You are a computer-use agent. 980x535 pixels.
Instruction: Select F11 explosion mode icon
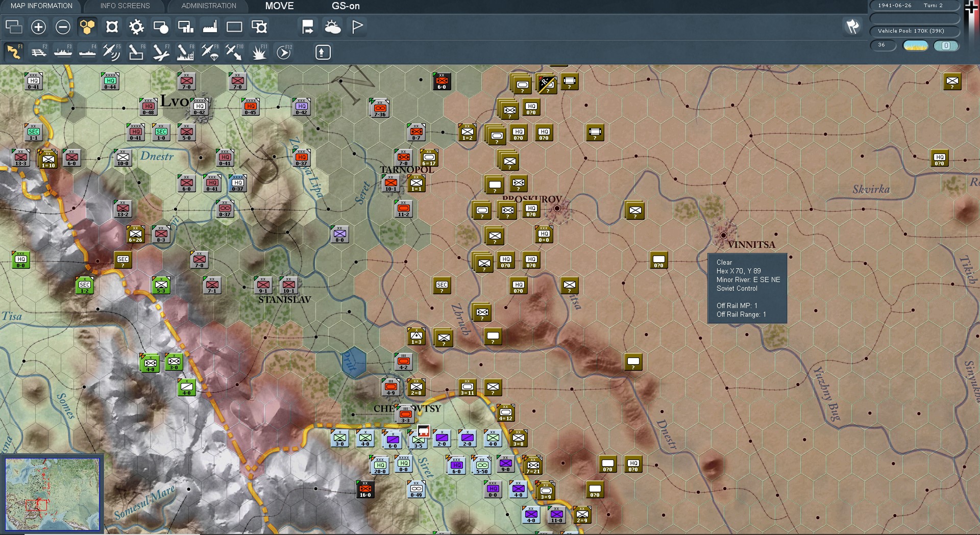tap(259, 52)
